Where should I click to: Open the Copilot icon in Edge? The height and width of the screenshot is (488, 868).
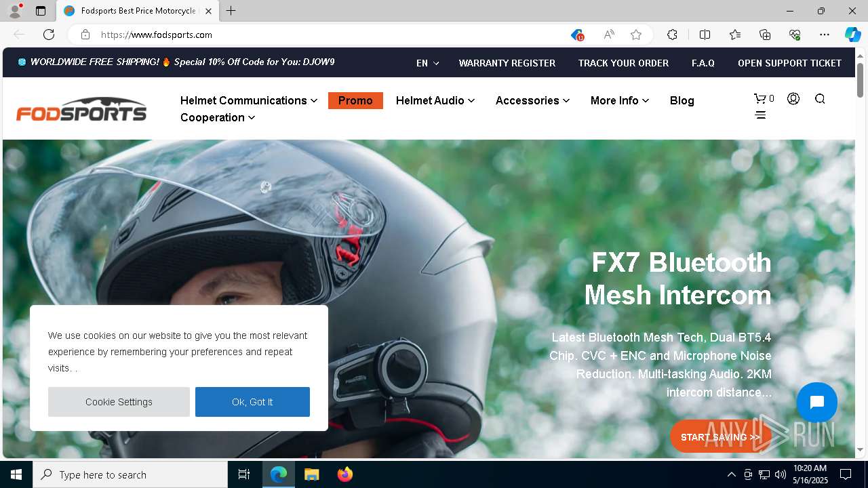[852, 35]
